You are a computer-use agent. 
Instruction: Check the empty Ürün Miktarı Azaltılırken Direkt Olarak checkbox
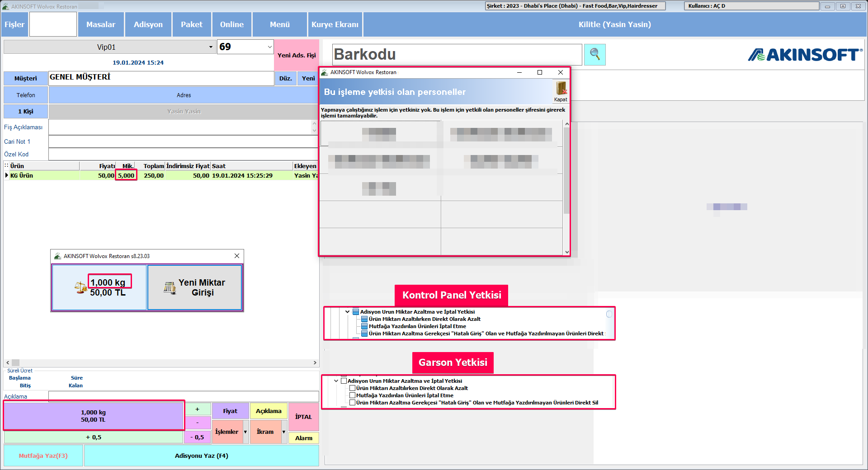(352, 388)
